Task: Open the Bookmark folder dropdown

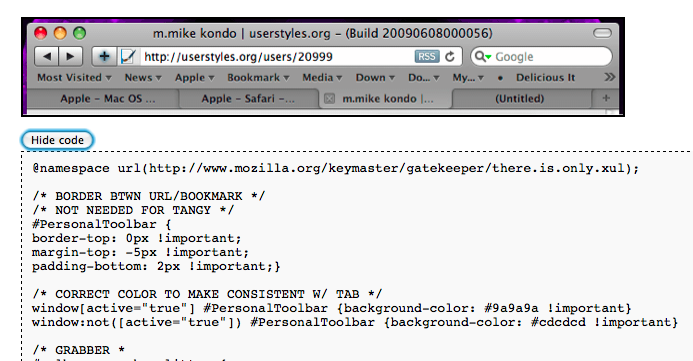Action: [258, 78]
